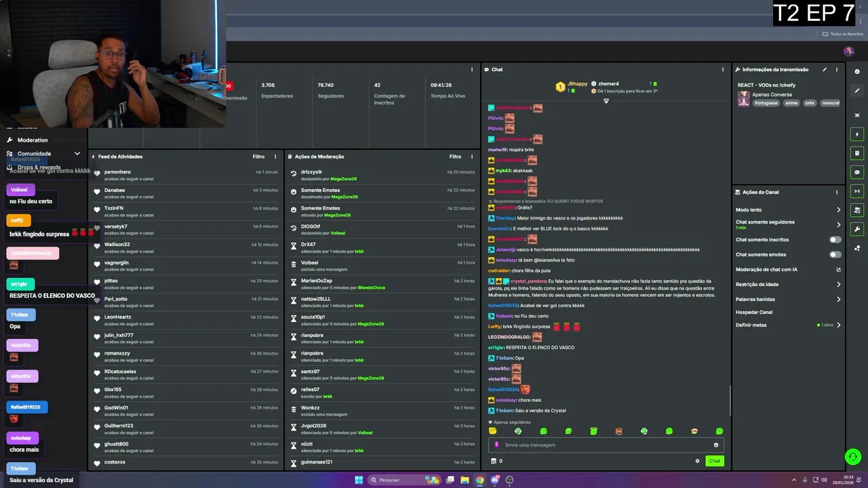Open the emote picker in message box
The image size is (868, 488).
tap(716, 445)
